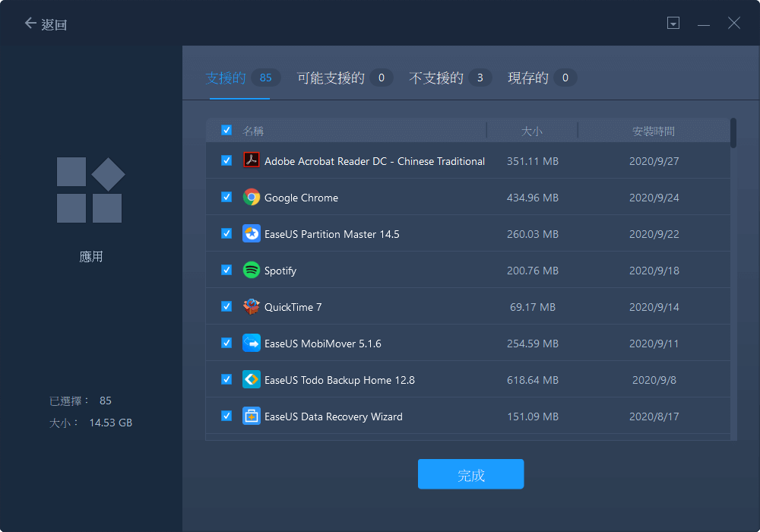
Task: Click the 151.09 MB size value
Action: [532, 416]
